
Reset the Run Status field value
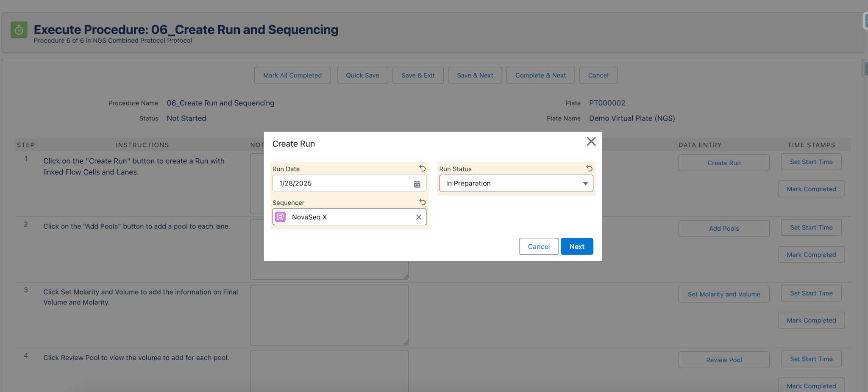pos(589,168)
